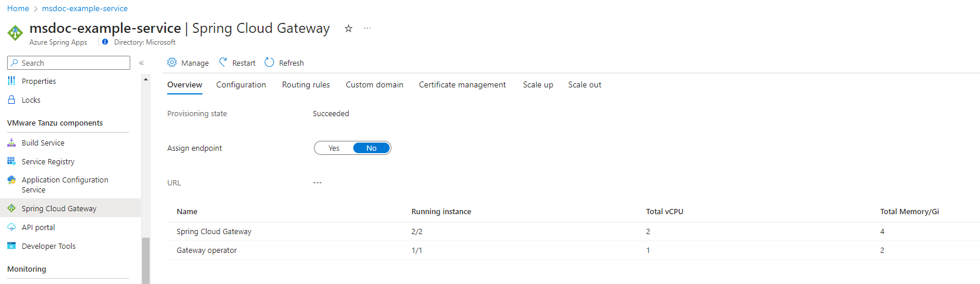Switch to the Configuration tab

coord(241,84)
